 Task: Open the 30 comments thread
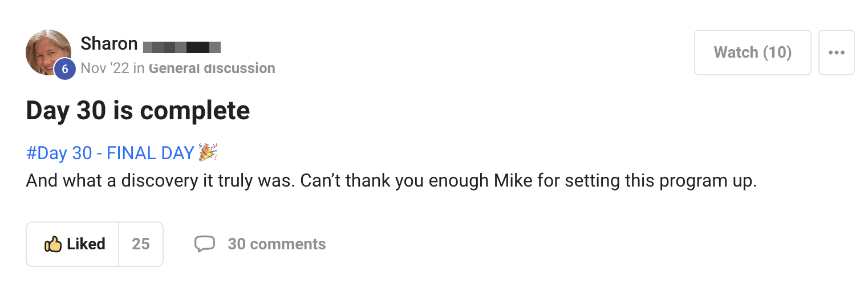pyautogui.click(x=277, y=244)
